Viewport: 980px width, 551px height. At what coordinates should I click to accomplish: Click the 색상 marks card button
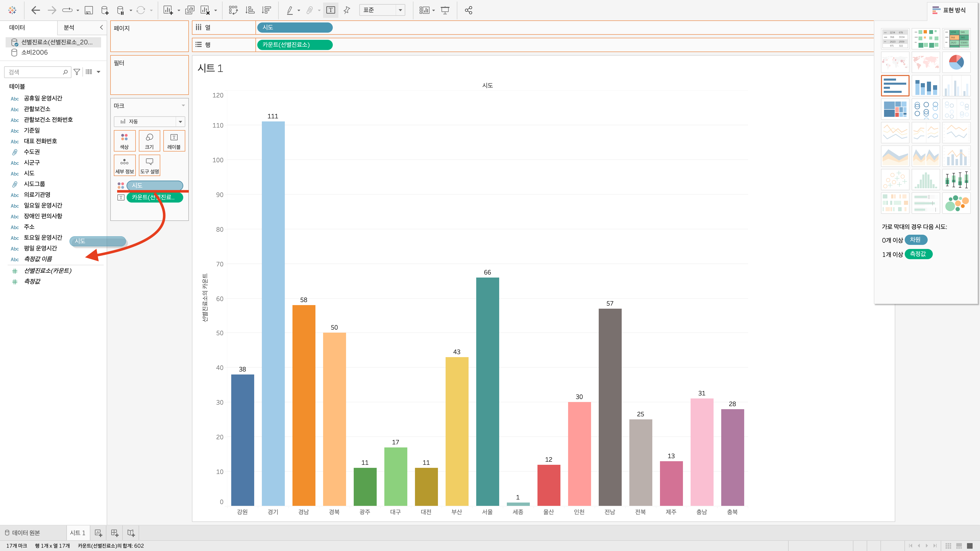click(x=124, y=141)
